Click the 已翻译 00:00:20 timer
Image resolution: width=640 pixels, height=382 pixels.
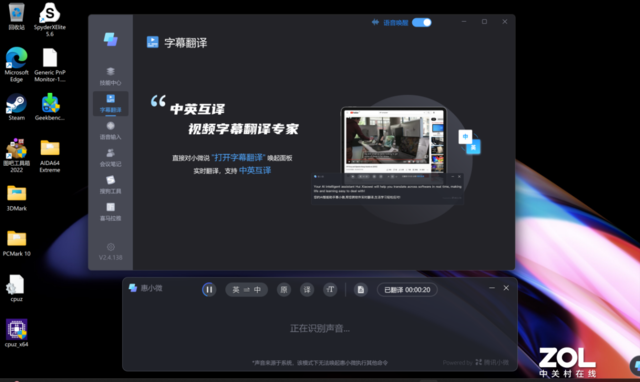coord(407,290)
